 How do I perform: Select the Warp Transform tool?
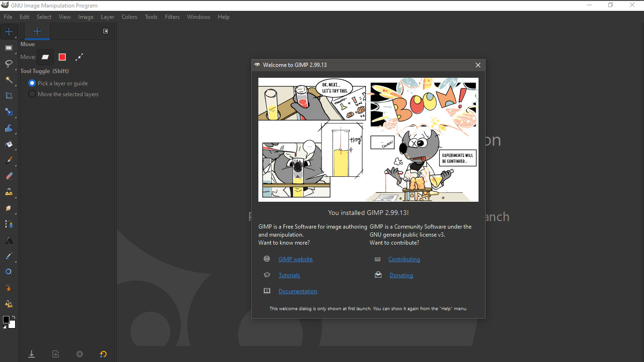pyautogui.click(x=9, y=128)
